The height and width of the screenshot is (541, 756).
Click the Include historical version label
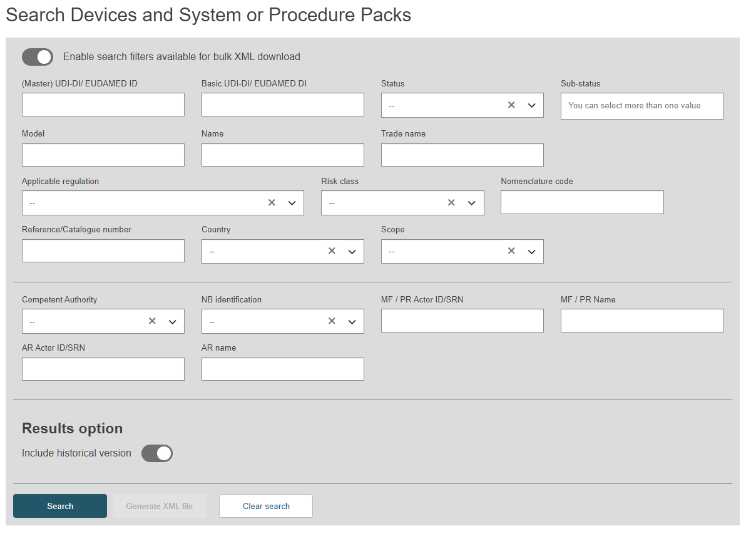point(76,453)
